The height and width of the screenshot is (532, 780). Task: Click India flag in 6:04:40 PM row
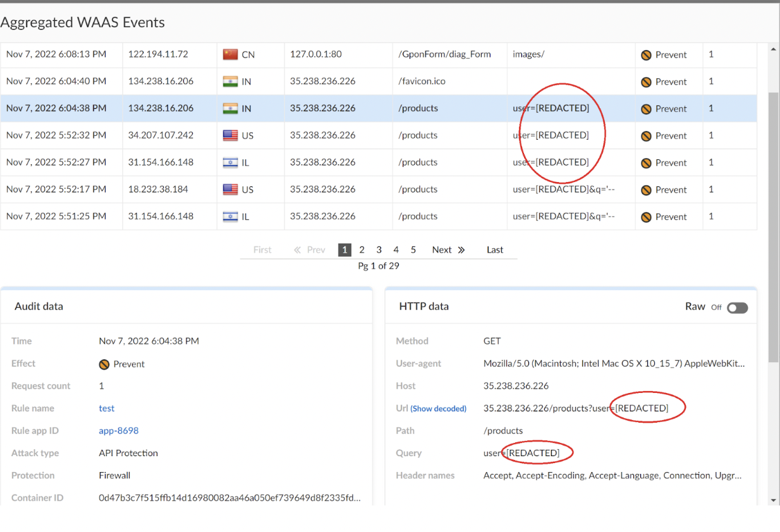click(x=230, y=82)
